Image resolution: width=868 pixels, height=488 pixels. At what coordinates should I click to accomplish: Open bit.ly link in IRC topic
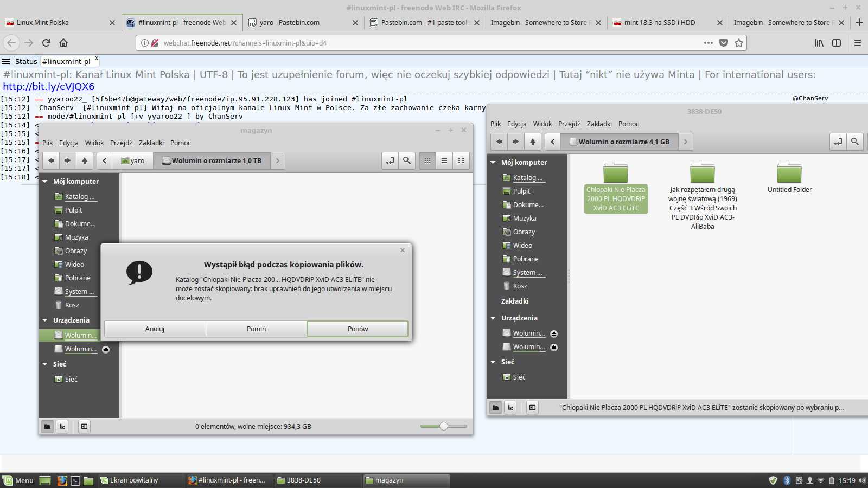pos(49,87)
